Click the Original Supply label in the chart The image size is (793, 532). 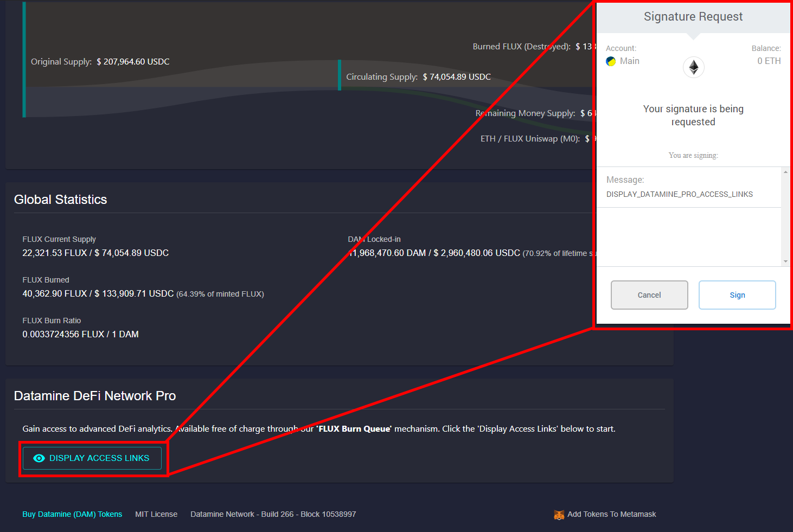(61, 62)
